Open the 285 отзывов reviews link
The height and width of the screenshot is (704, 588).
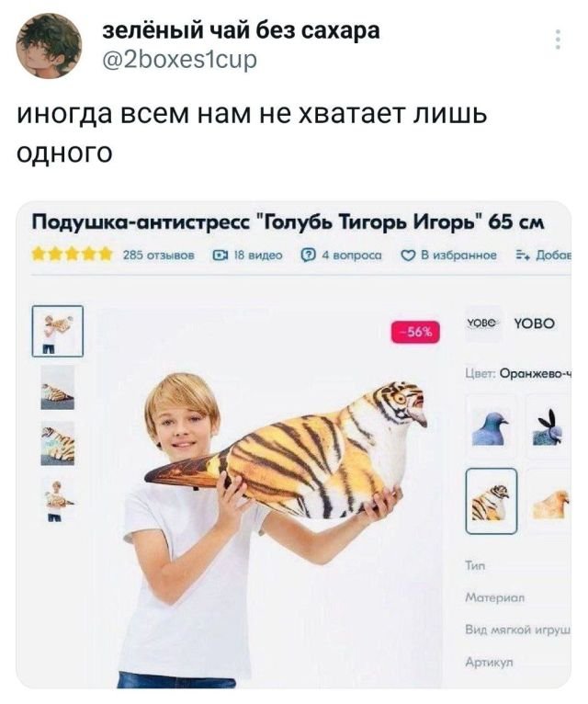[x=158, y=255]
